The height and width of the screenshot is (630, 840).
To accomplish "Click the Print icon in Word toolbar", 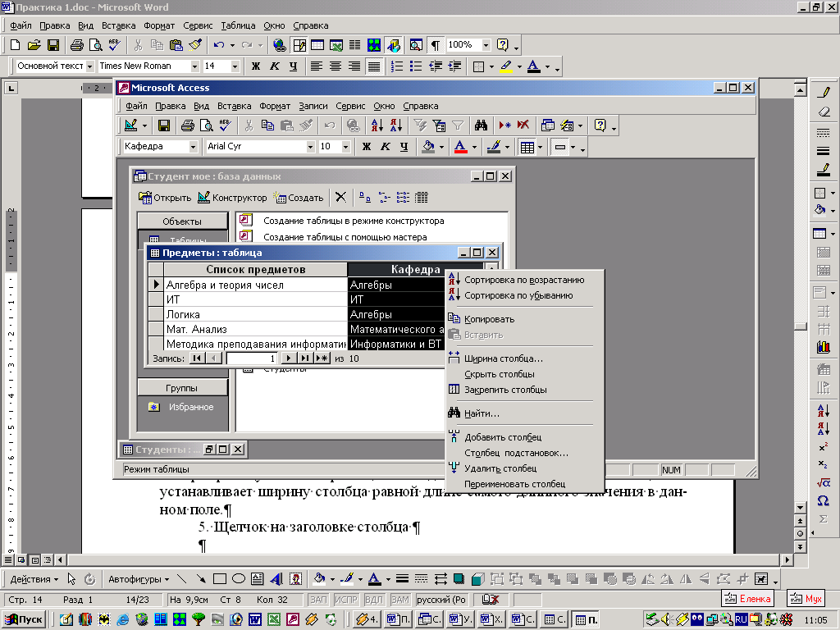I will (x=76, y=45).
